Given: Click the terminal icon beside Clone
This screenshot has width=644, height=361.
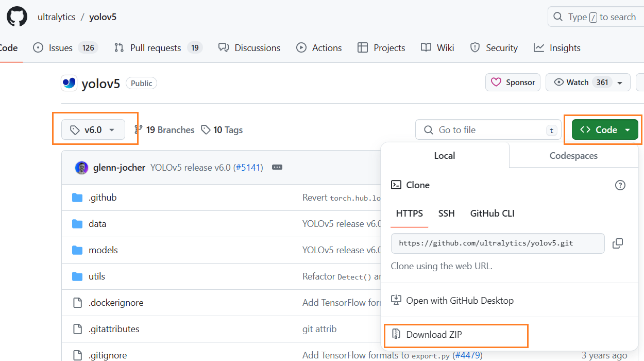Looking at the screenshot, I should [x=396, y=185].
